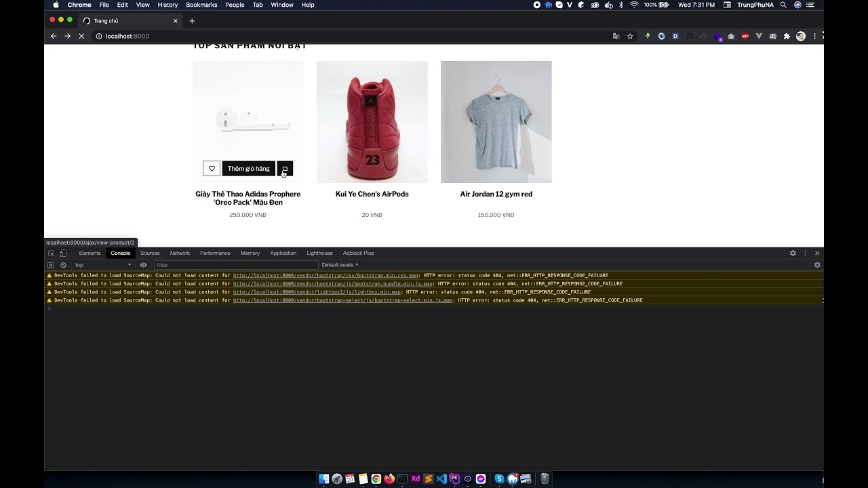Select the Console tab in DevTools
This screenshot has width=868, height=488.
(121, 253)
